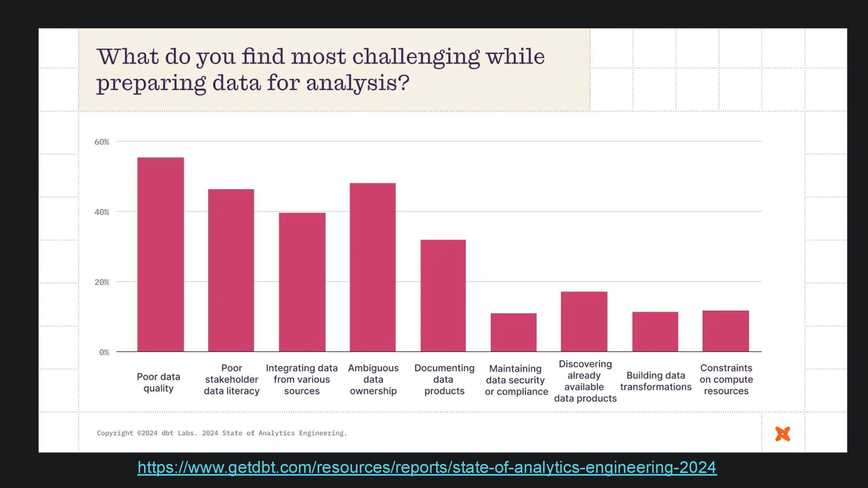The image size is (868, 488).
Task: Click the 40% y-axis label
Action: 102,212
